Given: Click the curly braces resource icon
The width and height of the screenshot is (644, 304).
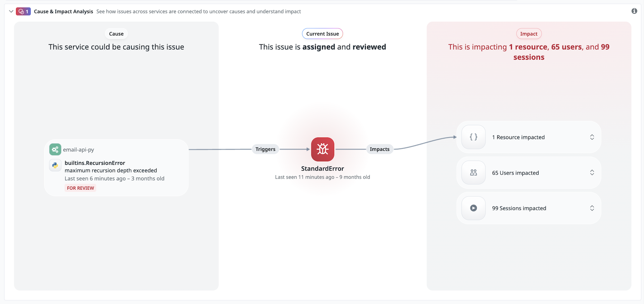Looking at the screenshot, I should coord(473,137).
